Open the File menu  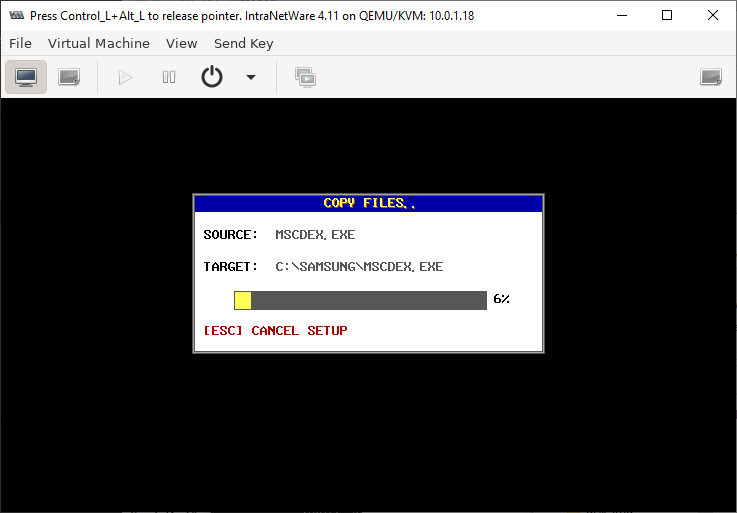click(x=20, y=43)
